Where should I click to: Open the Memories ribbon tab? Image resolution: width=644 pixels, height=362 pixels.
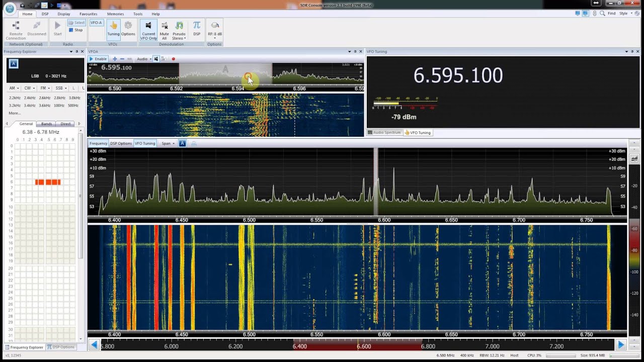click(115, 14)
